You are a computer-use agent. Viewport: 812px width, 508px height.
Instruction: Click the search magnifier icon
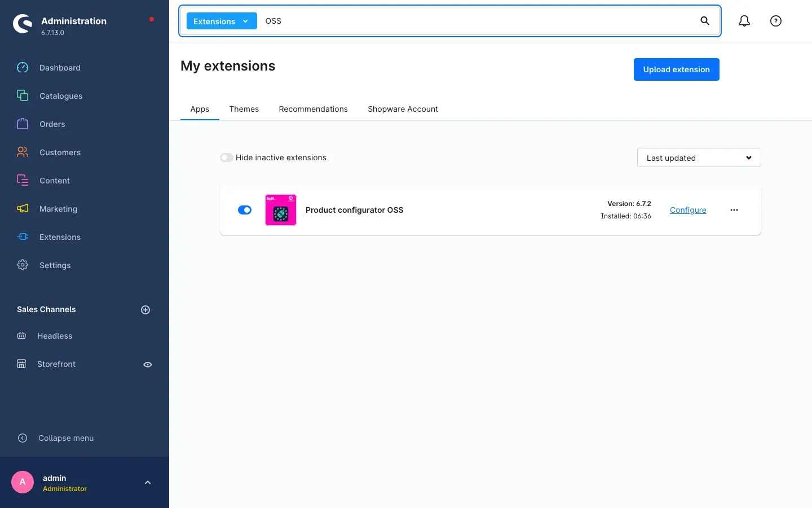point(705,21)
